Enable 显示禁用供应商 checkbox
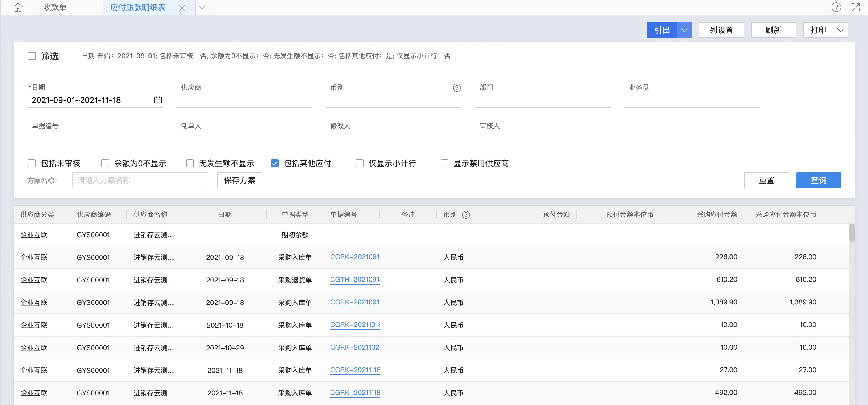Viewport: 868px width, 405px height. 444,163
